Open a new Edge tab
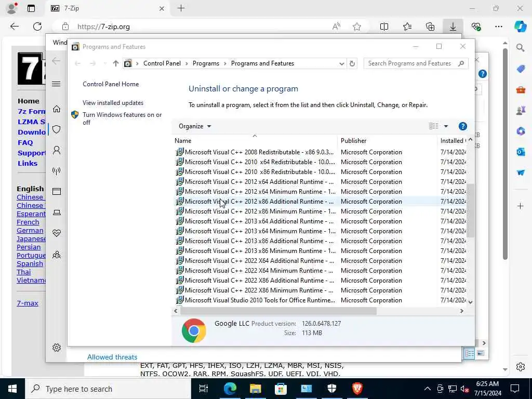 point(181,8)
